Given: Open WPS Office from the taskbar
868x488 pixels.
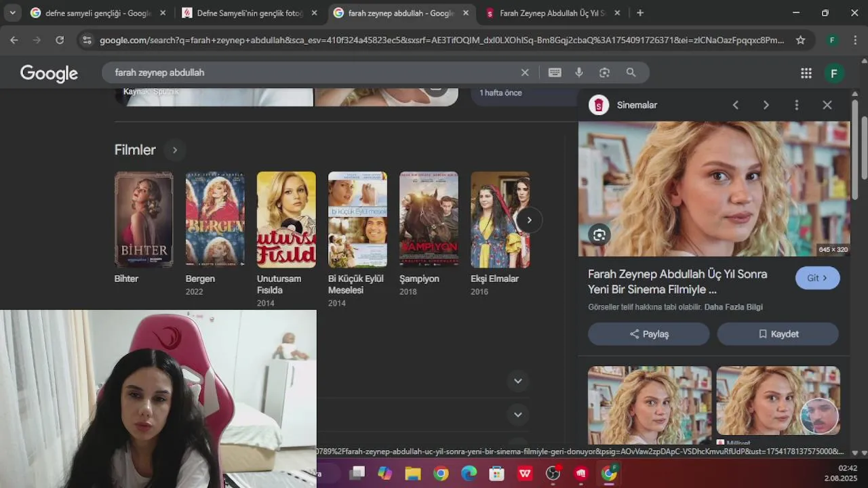Looking at the screenshot, I should pos(525,473).
